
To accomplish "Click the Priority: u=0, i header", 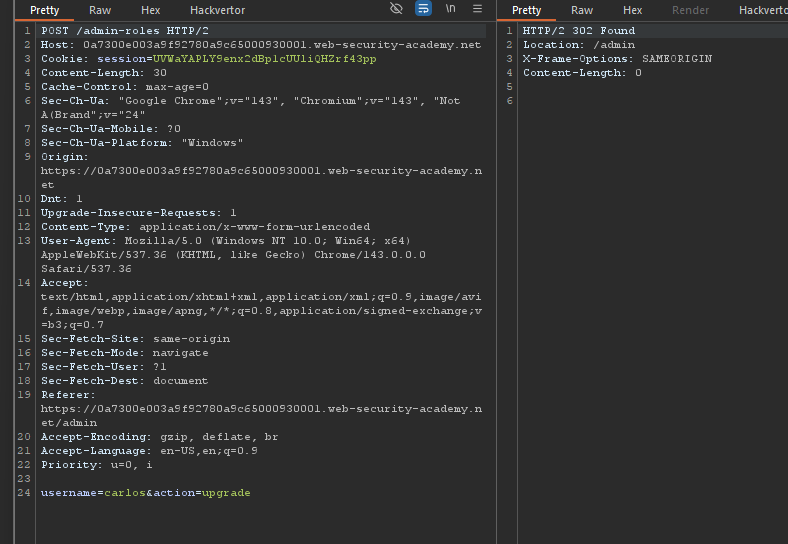I will tap(96, 465).
